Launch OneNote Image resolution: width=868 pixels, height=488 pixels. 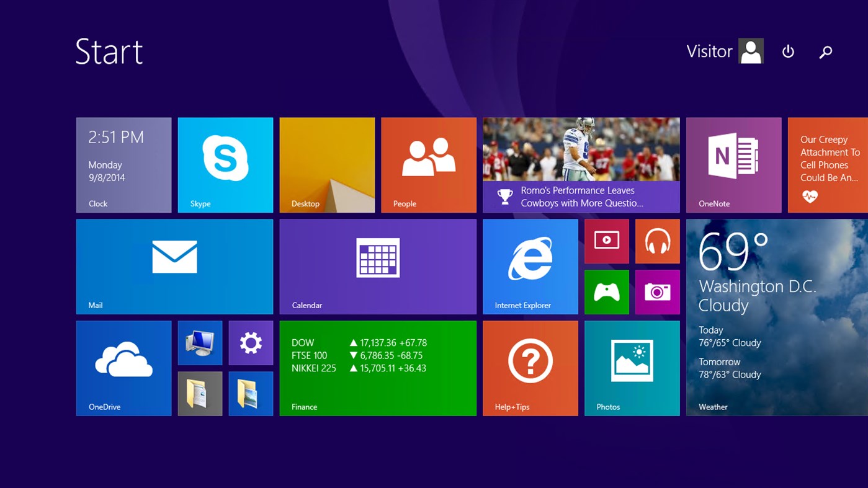(x=733, y=164)
